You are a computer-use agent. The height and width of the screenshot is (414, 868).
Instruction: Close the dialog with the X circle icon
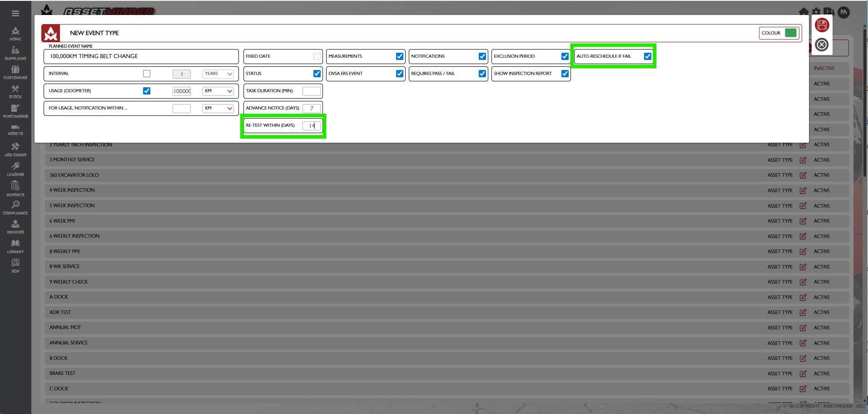point(822,45)
